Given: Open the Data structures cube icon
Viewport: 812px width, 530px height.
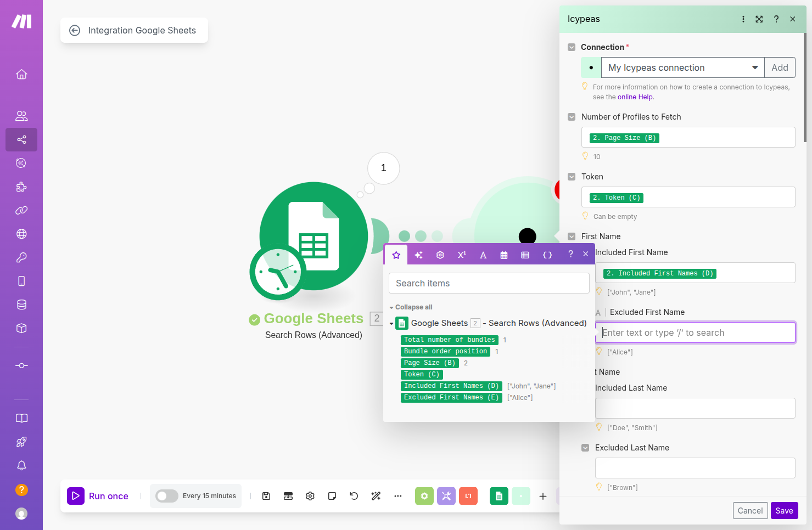Looking at the screenshot, I should 21,328.
